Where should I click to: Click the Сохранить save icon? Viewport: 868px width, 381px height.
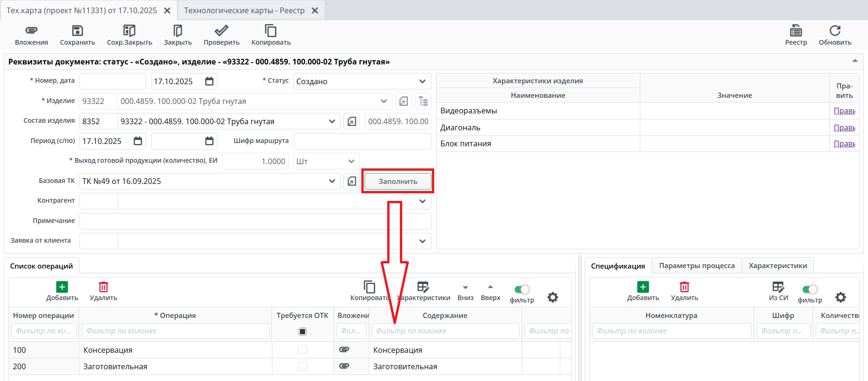pyautogui.click(x=77, y=31)
